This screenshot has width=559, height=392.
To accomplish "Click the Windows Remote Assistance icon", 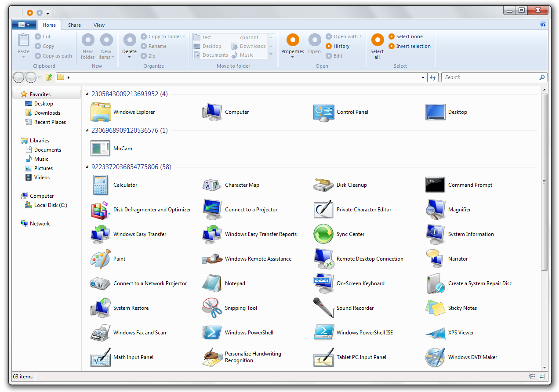I will tap(212, 259).
